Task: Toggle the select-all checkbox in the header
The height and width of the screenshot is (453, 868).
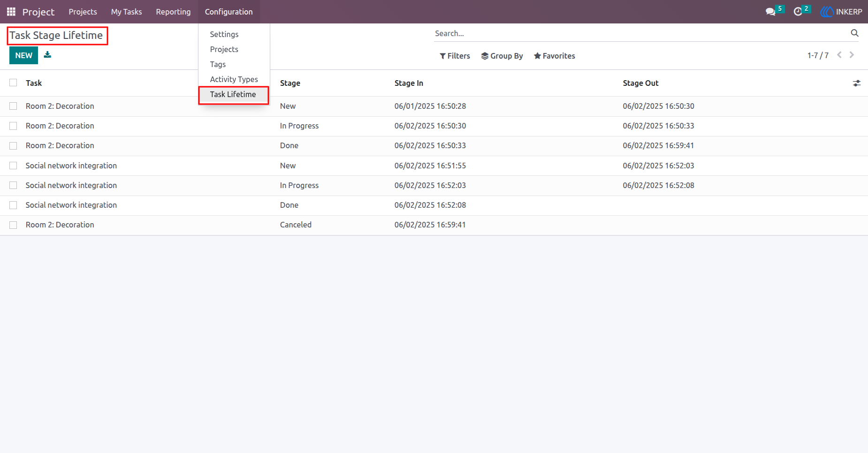Action: pyautogui.click(x=13, y=83)
